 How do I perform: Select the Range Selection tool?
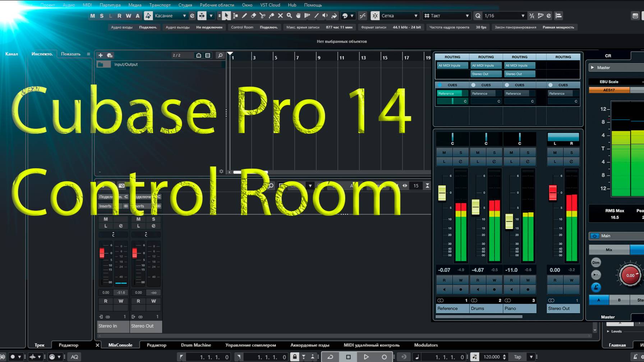click(235, 16)
